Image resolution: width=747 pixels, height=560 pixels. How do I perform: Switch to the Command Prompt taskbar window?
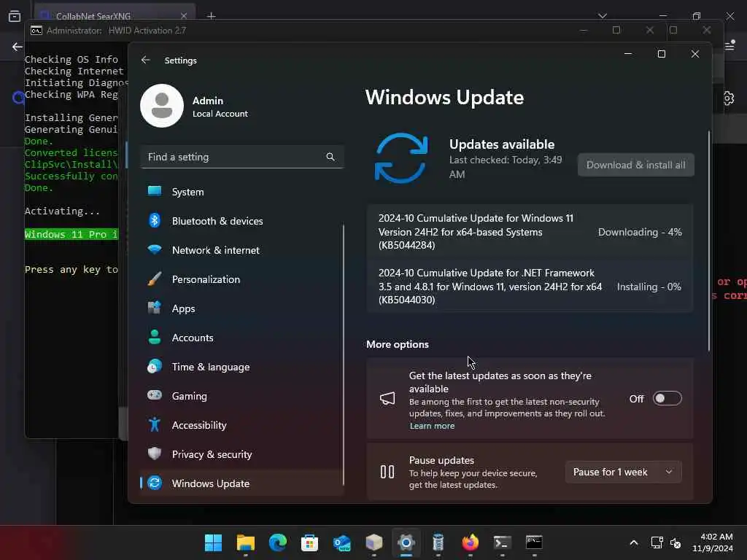click(x=534, y=542)
